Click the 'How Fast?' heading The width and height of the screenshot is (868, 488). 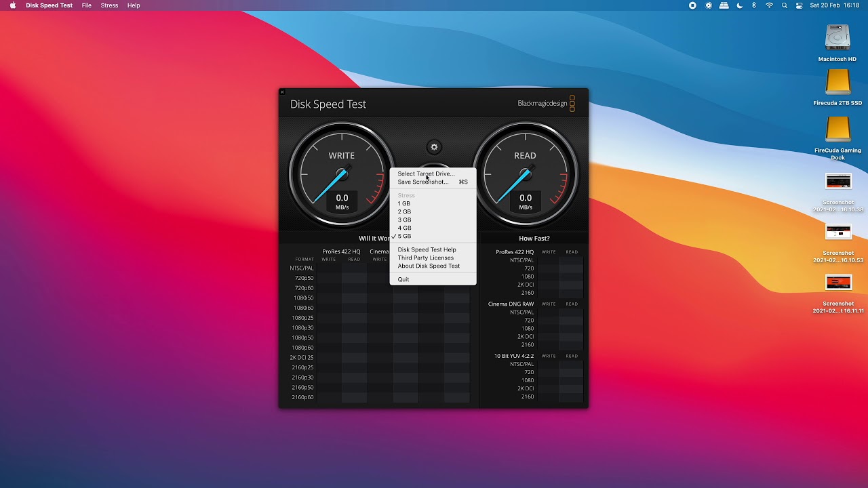534,239
